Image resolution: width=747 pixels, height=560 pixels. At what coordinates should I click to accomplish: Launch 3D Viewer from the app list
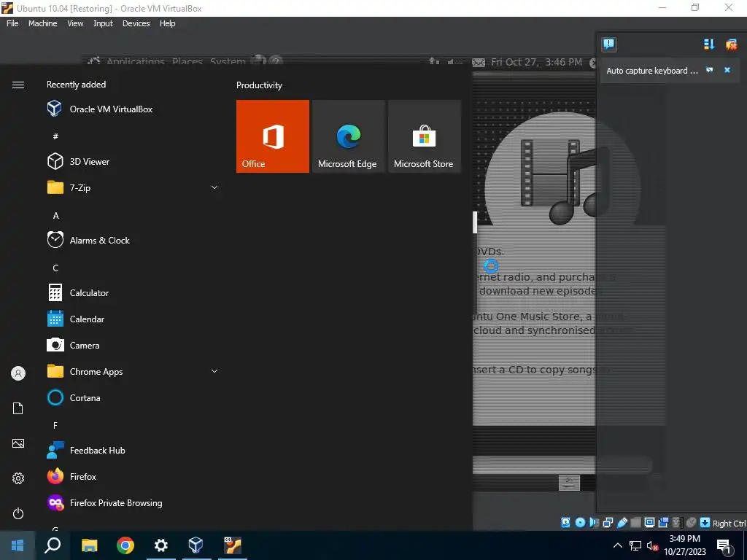pos(131,161)
